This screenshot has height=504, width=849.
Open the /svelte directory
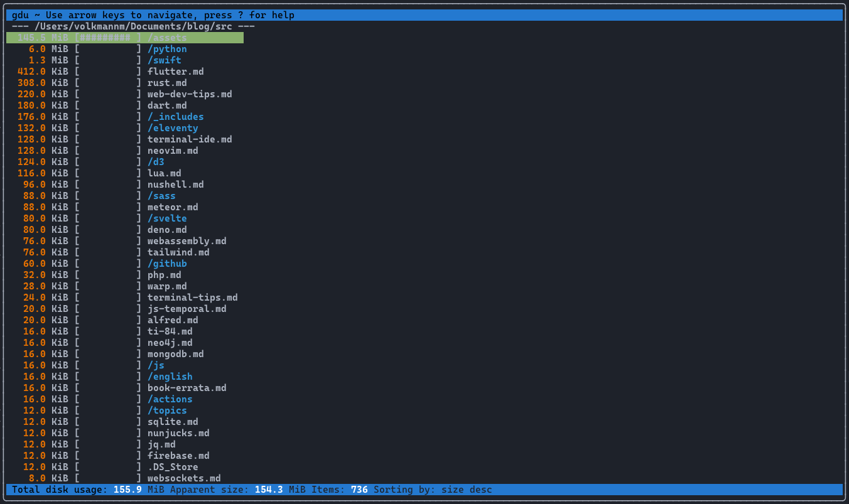[167, 218]
